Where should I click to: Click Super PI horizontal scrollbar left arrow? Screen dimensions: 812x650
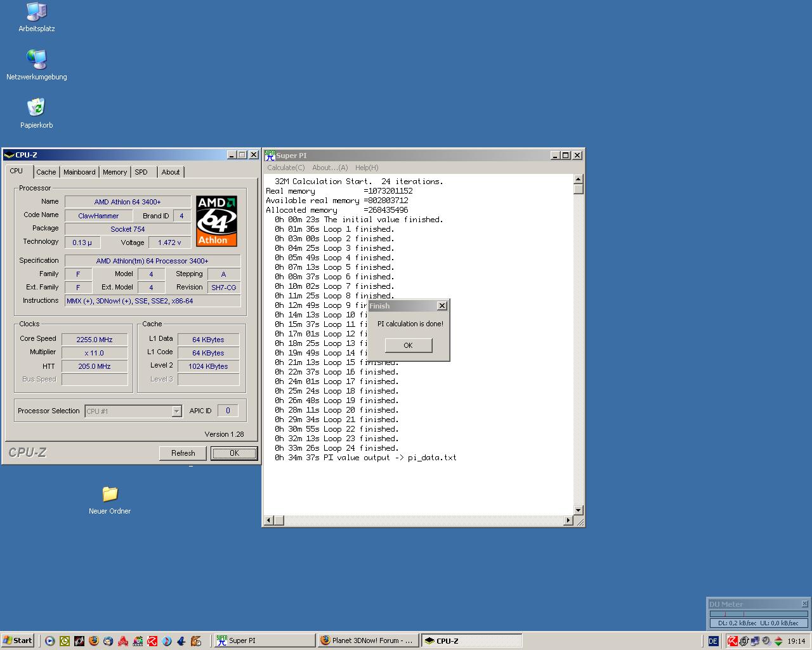tap(269, 521)
